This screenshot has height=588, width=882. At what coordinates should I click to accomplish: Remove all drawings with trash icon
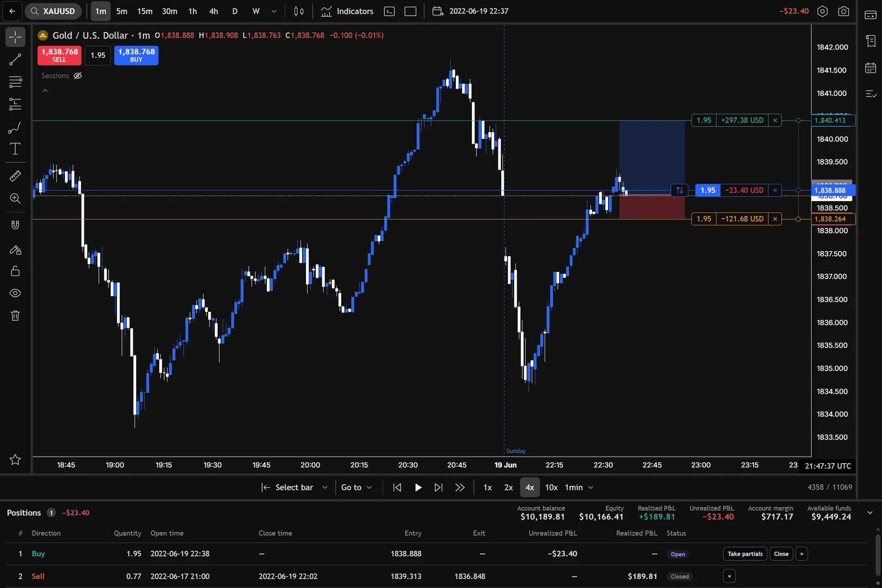15,316
